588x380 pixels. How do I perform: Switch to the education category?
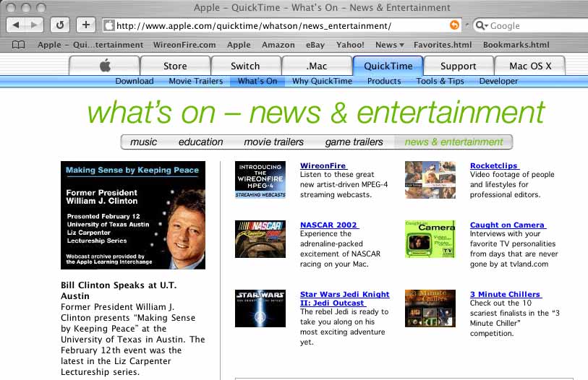point(200,142)
